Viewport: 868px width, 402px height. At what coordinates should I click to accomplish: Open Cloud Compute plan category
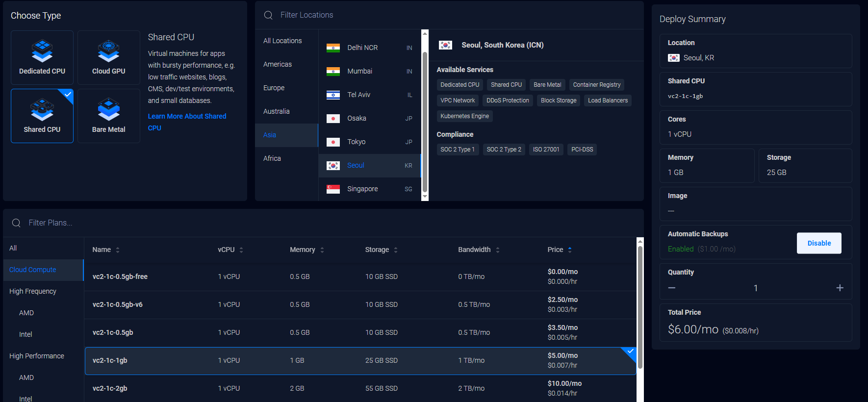pos(44,270)
